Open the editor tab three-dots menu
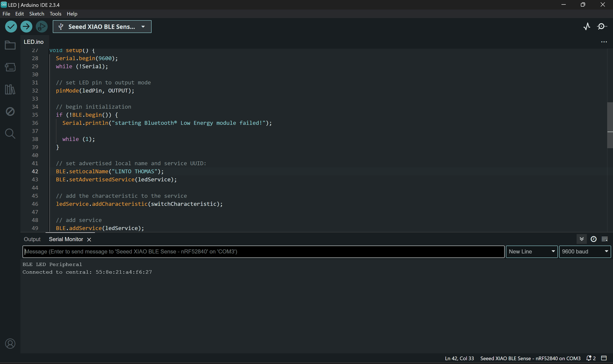This screenshot has height=364, width=613. (x=604, y=42)
